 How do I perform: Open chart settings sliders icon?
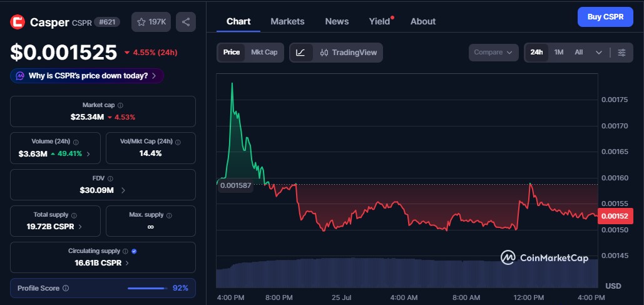click(x=622, y=53)
